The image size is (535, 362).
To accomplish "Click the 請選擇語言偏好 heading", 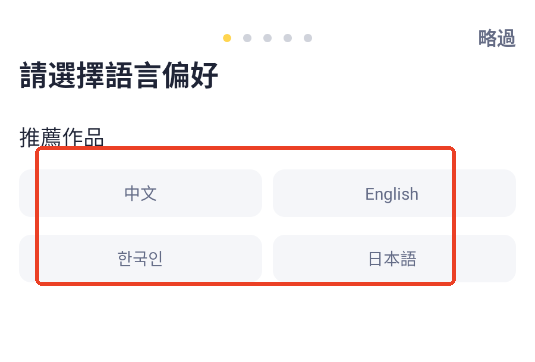I will tap(119, 75).
